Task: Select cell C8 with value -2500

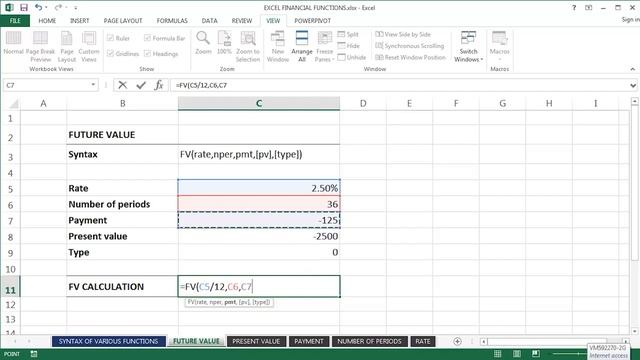Action: (x=259, y=236)
